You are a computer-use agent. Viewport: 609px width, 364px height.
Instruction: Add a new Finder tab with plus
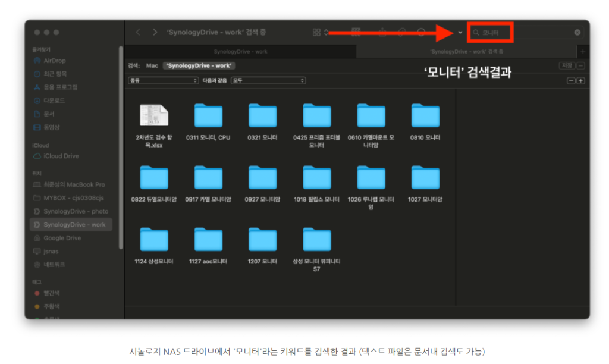click(x=583, y=52)
